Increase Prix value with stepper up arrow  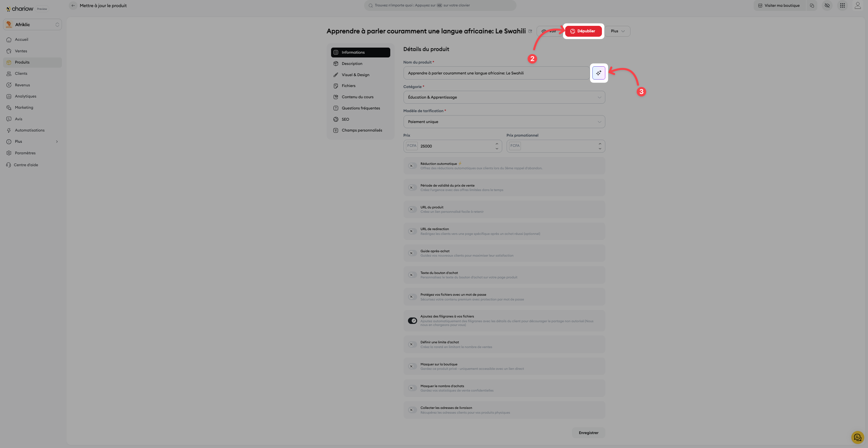point(497,144)
